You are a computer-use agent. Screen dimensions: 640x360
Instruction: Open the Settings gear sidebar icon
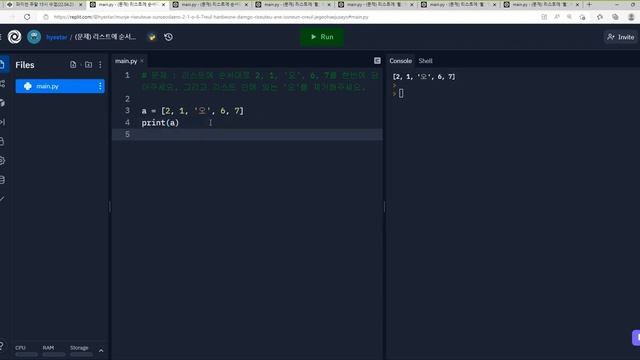tap(2, 160)
